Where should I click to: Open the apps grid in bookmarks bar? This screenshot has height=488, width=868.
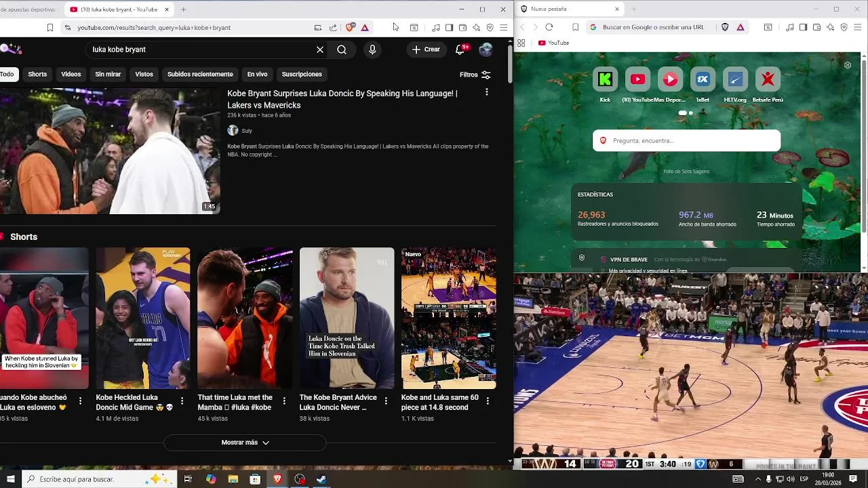521,43
